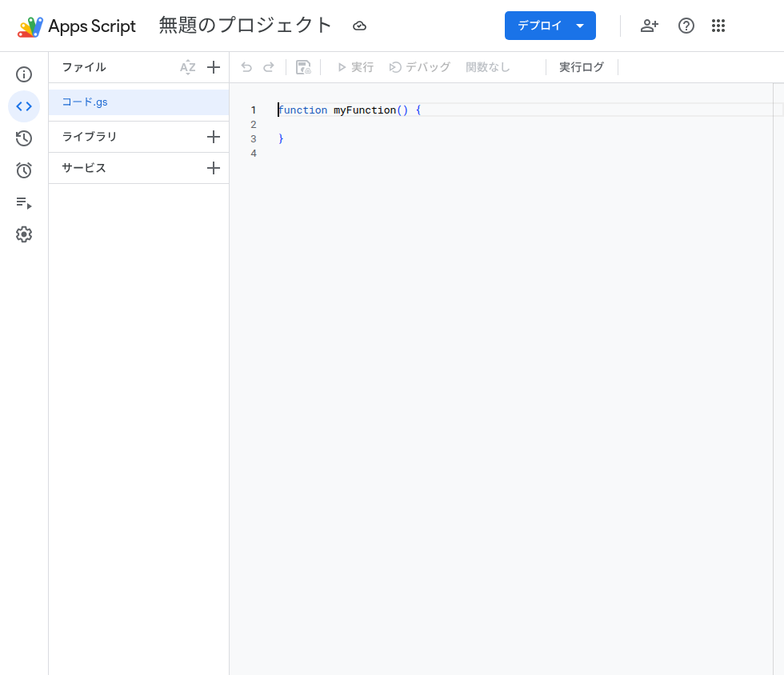This screenshot has width=784, height=675.
Task: Select the コード.gs file
Action: (139, 102)
